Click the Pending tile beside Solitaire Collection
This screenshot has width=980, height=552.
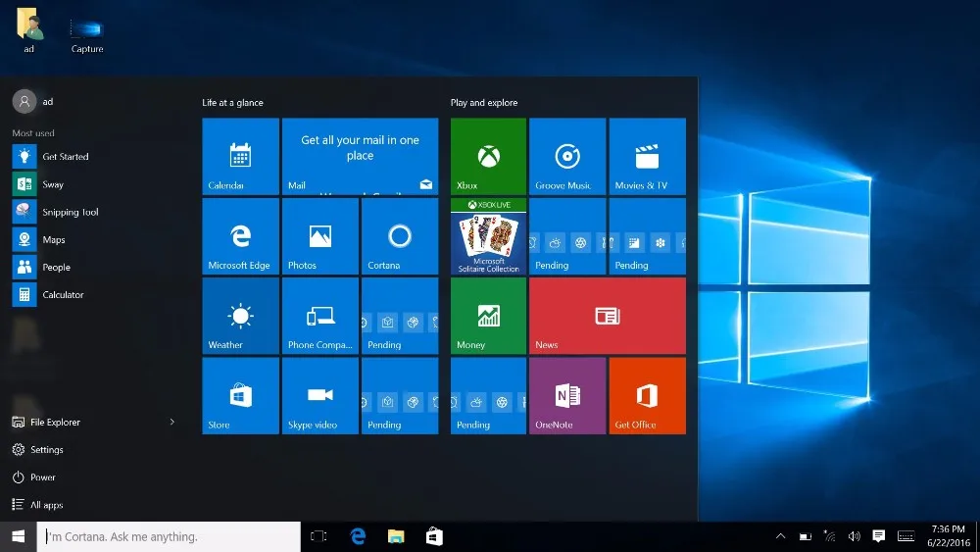[567, 236]
